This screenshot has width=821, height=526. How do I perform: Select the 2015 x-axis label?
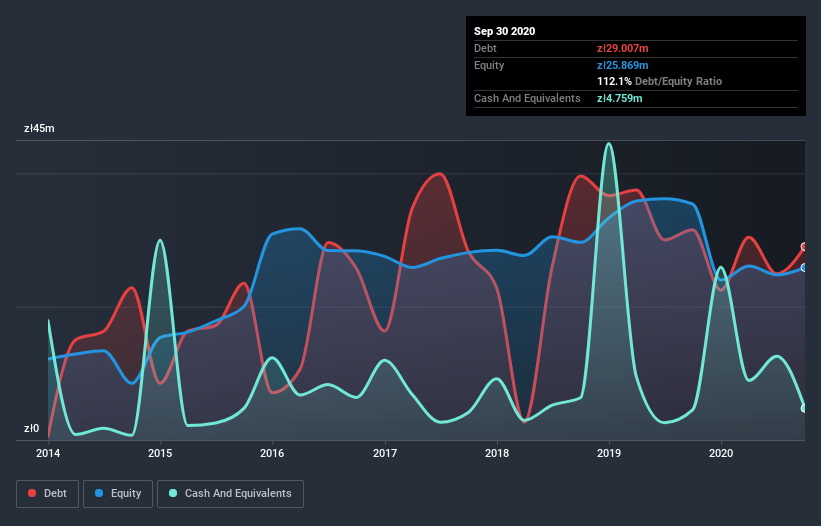pyautogui.click(x=160, y=453)
